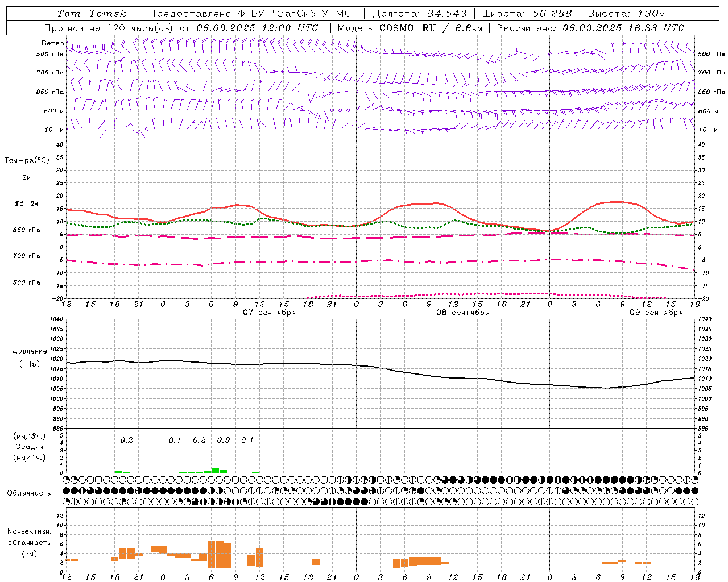Image resolution: width=728 pixels, height=582 pixels.
Task: Click the Высота: 130м value
Action: tap(626, 14)
